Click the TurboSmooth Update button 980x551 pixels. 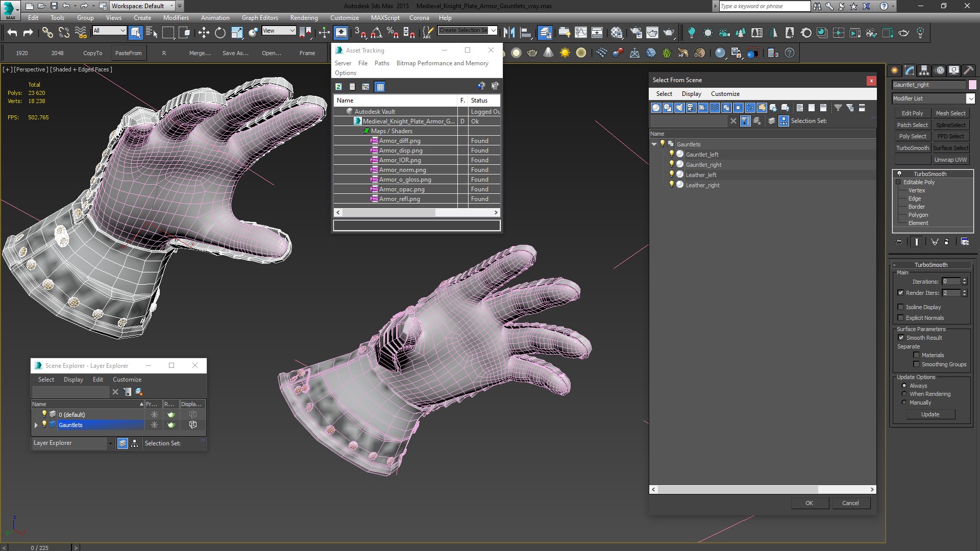pyautogui.click(x=929, y=414)
